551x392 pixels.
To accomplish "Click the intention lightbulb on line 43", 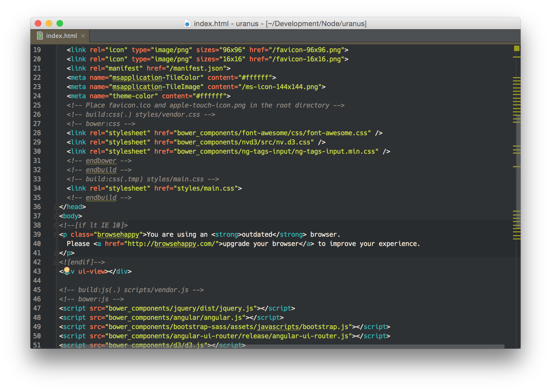I will click(x=67, y=270).
